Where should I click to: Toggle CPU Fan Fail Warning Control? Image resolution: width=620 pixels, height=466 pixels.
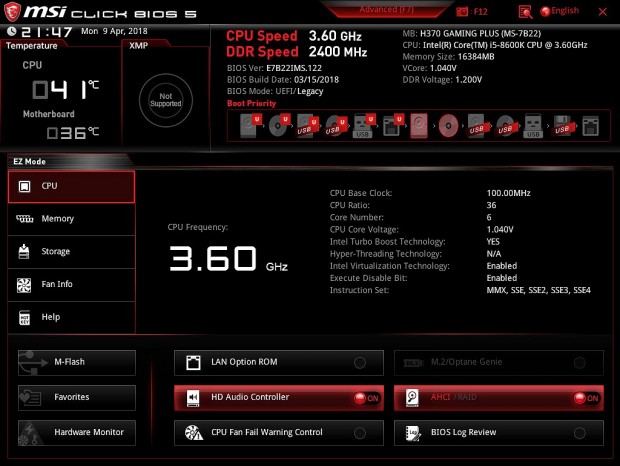click(279, 433)
